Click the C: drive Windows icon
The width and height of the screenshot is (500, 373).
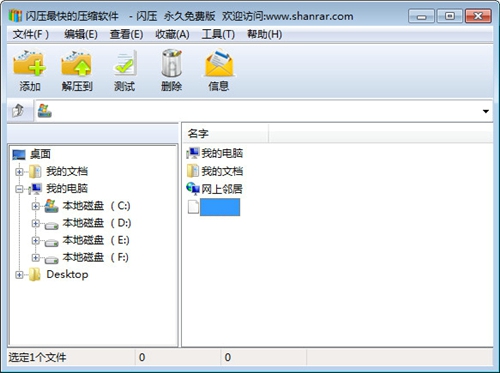51,206
